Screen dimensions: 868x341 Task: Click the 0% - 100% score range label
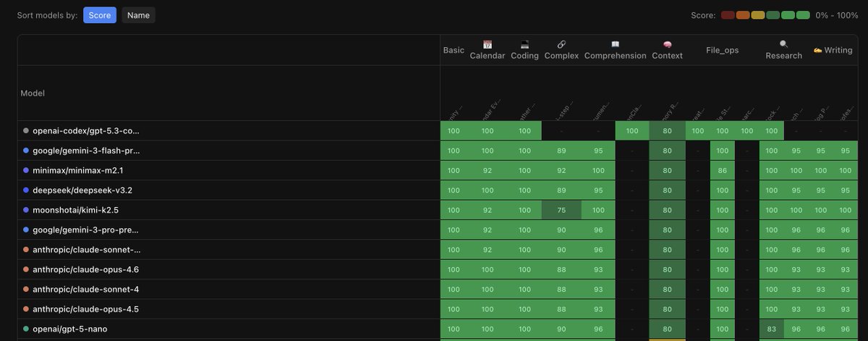click(837, 15)
